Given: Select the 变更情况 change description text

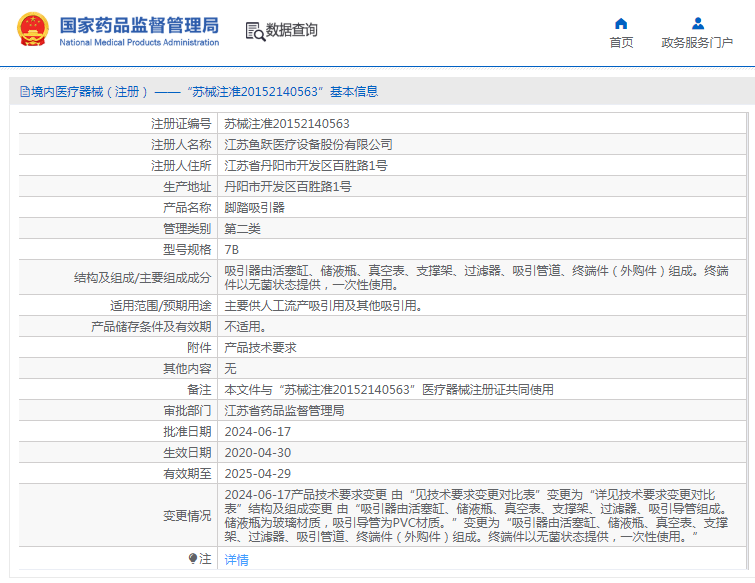Looking at the screenshot, I should point(476,516).
